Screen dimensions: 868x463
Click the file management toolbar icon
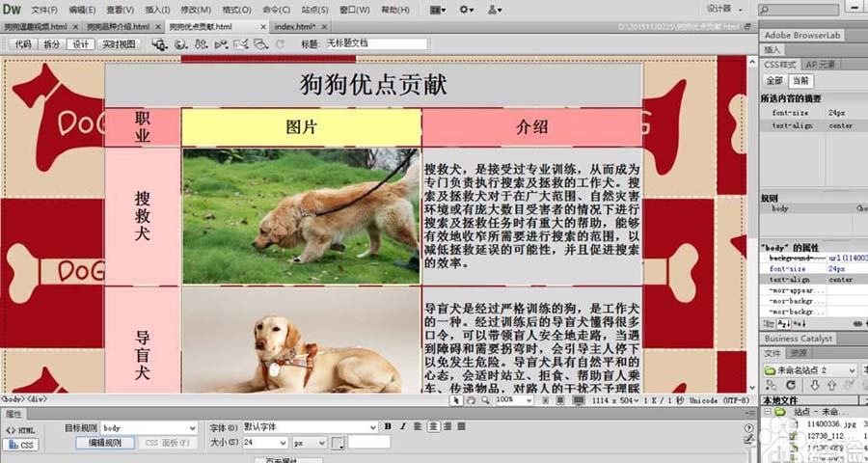click(x=201, y=44)
